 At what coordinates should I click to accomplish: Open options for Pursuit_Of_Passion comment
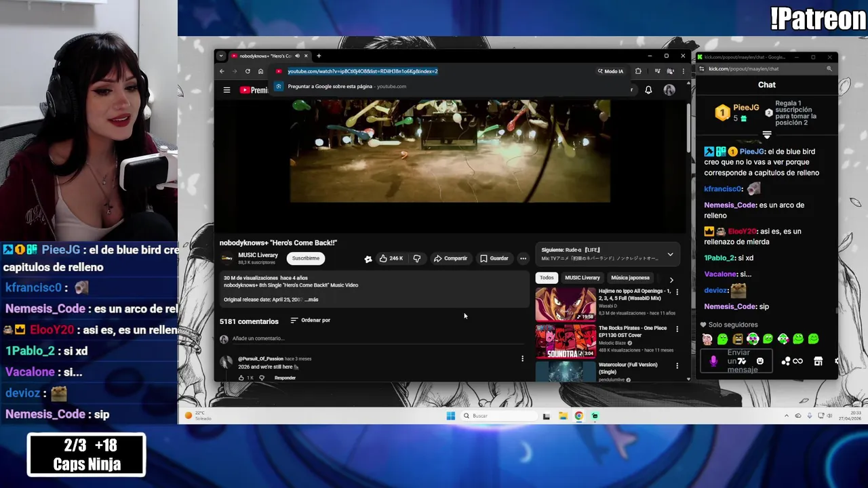pos(522,359)
